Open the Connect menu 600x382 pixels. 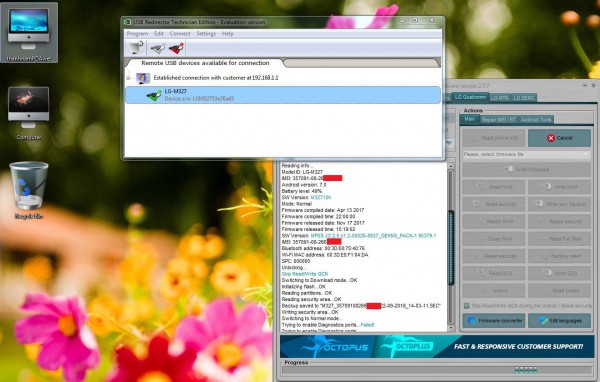click(180, 34)
